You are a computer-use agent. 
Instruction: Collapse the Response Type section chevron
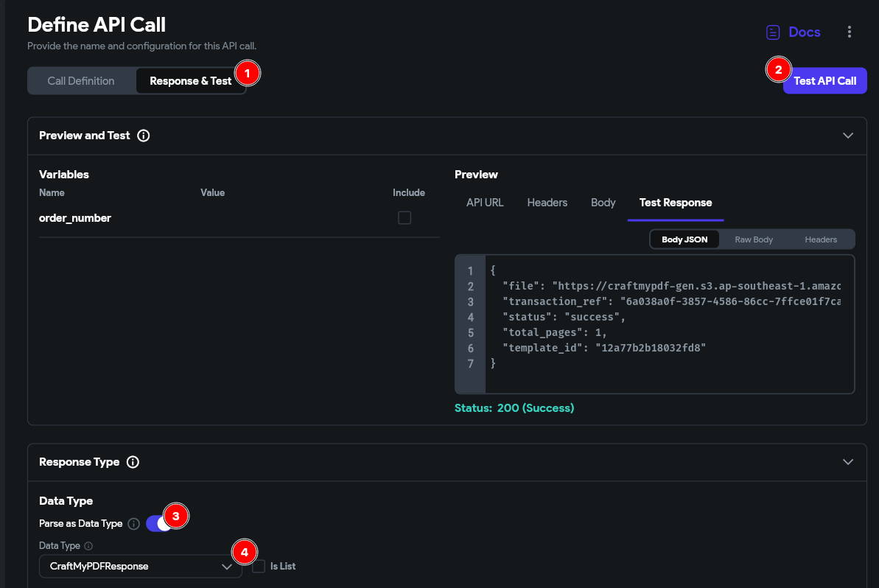pos(848,462)
